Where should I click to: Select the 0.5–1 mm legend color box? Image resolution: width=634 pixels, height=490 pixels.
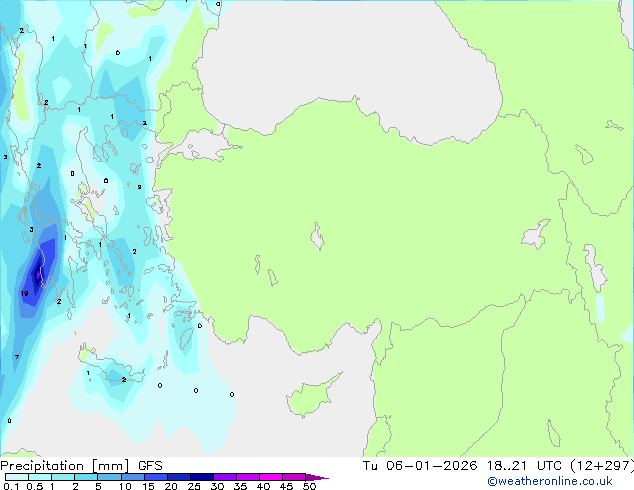[40, 477]
